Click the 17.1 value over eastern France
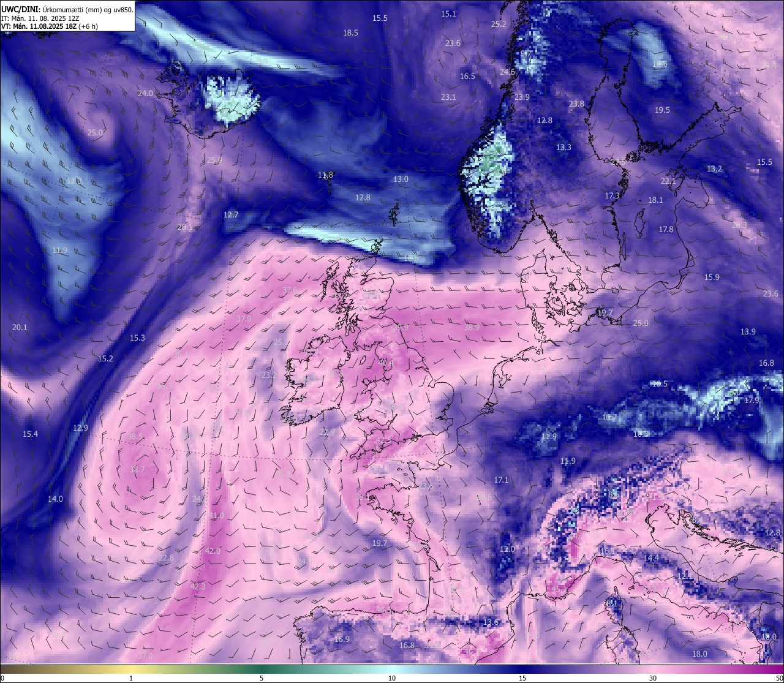The image size is (784, 683). 501,480
